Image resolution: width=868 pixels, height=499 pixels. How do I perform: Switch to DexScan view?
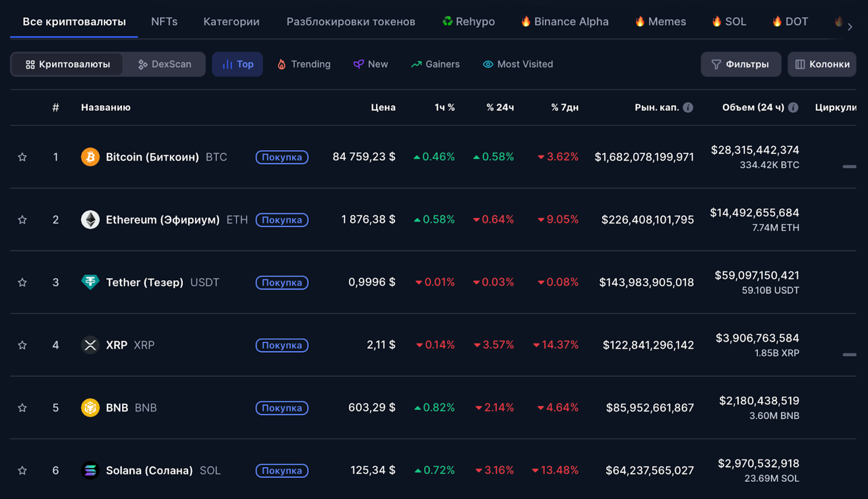pos(165,64)
